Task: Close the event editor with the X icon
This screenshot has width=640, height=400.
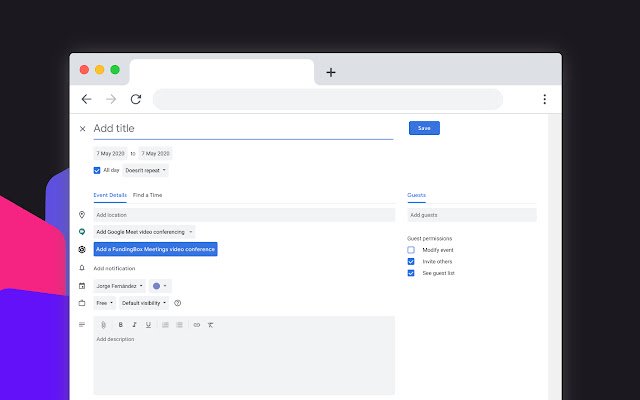Action: [82, 129]
